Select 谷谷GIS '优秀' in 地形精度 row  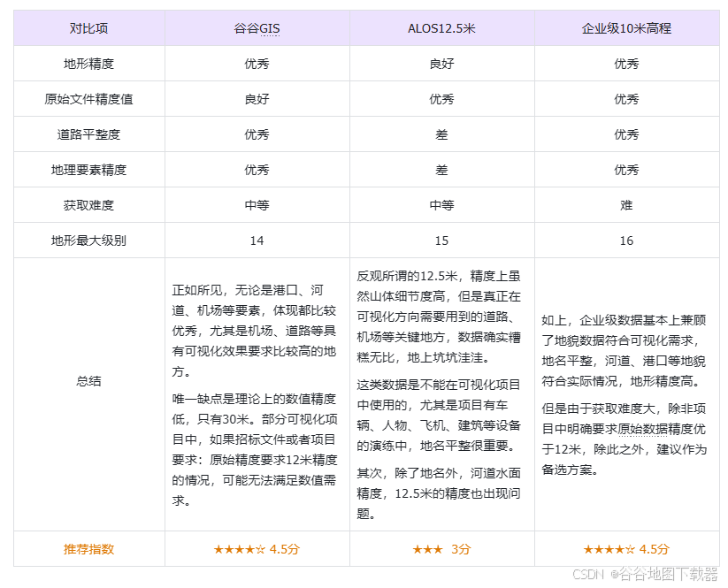[257, 64]
